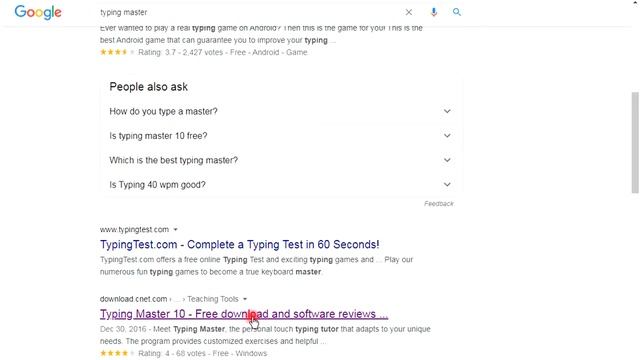Screen dimensions: 640x360
Task: Open the dropdown arrow beside www.typingtest.com
Action: coord(176,229)
